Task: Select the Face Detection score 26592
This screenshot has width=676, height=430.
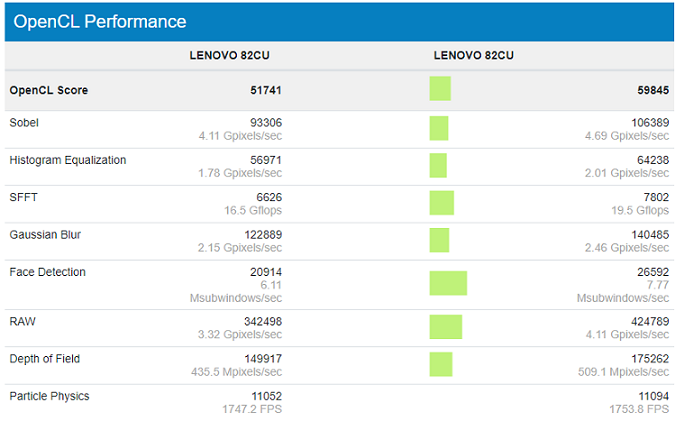Action: pyautogui.click(x=653, y=272)
